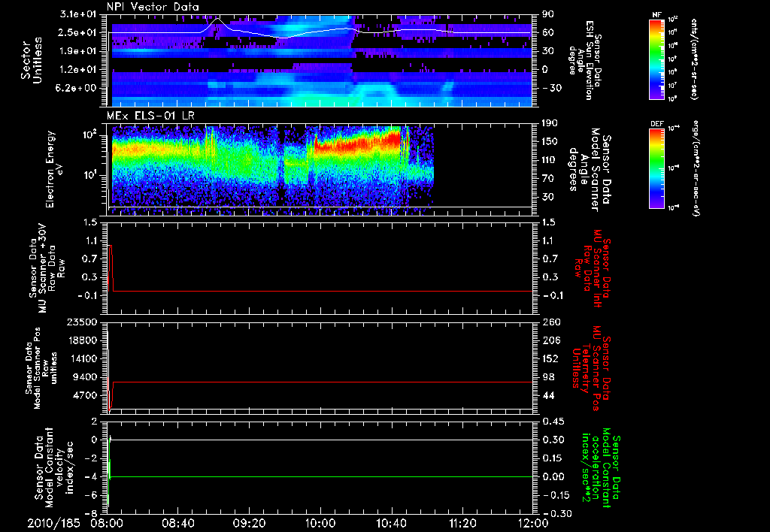Click the 09:20 time axis label
Viewport: 770px width, 532px height.
pos(249,523)
